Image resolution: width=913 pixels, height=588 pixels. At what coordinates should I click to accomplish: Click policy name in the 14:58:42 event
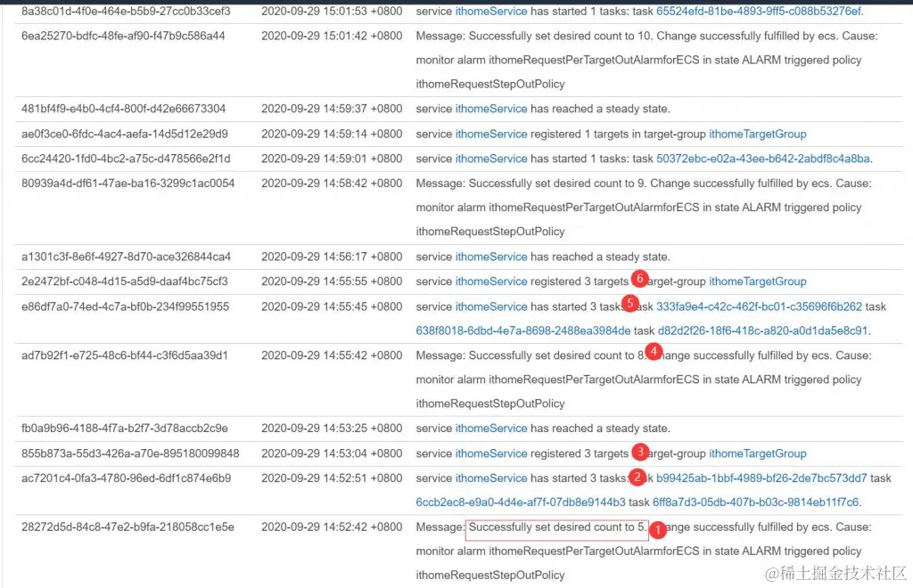tap(490, 232)
